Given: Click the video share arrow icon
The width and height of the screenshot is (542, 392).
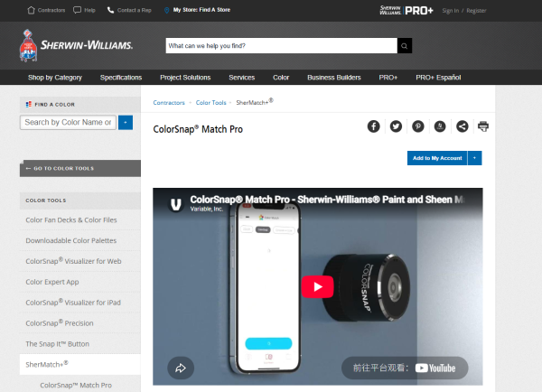Looking at the screenshot, I should [181, 368].
